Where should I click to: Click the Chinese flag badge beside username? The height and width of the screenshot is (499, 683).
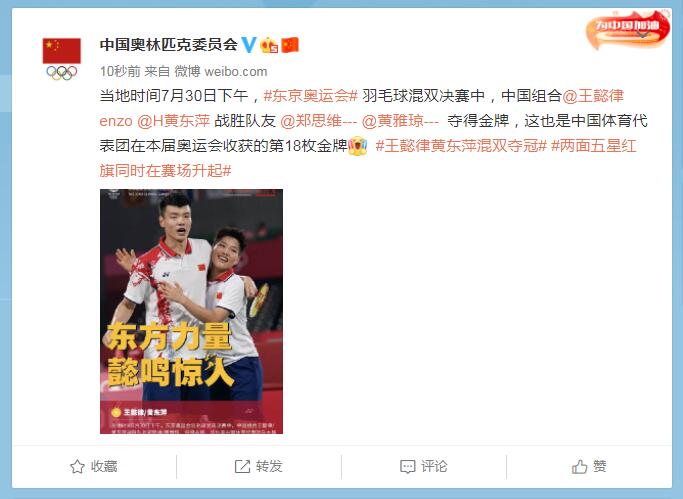tap(290, 45)
